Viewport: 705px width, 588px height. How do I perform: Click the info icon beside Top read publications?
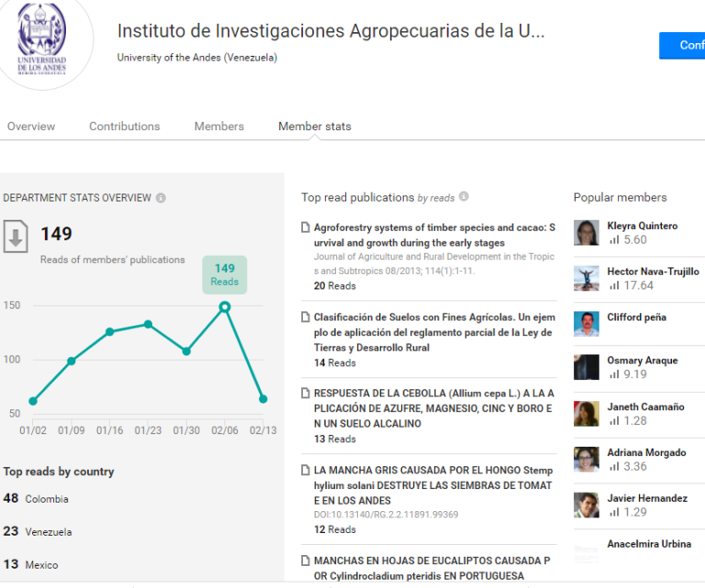[x=464, y=196]
